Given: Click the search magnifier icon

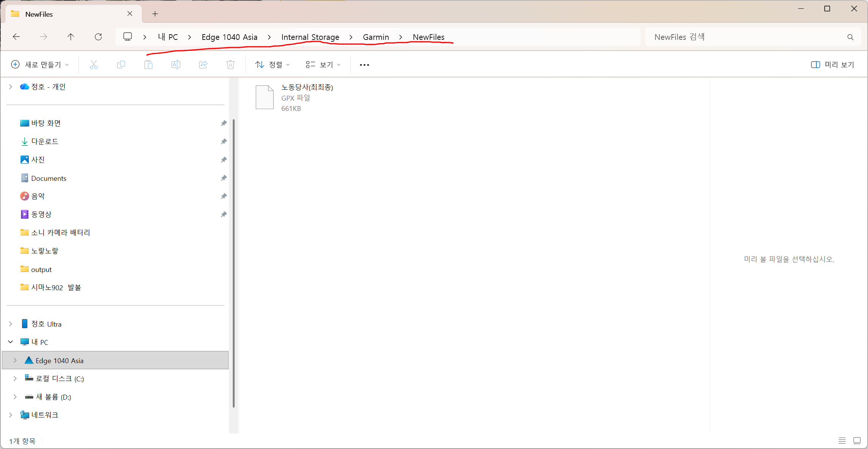Looking at the screenshot, I should click(x=851, y=37).
